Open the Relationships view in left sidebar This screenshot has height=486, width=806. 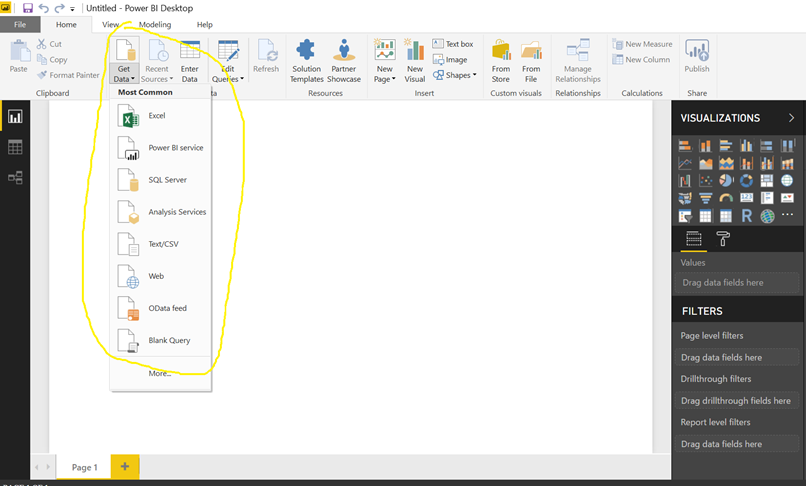point(15,177)
